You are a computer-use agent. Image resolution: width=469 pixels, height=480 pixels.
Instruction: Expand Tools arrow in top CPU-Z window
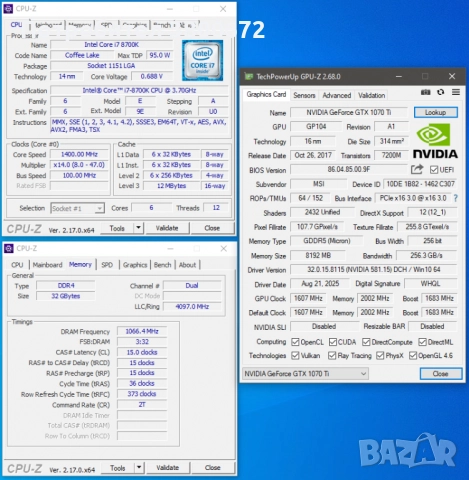(x=138, y=228)
